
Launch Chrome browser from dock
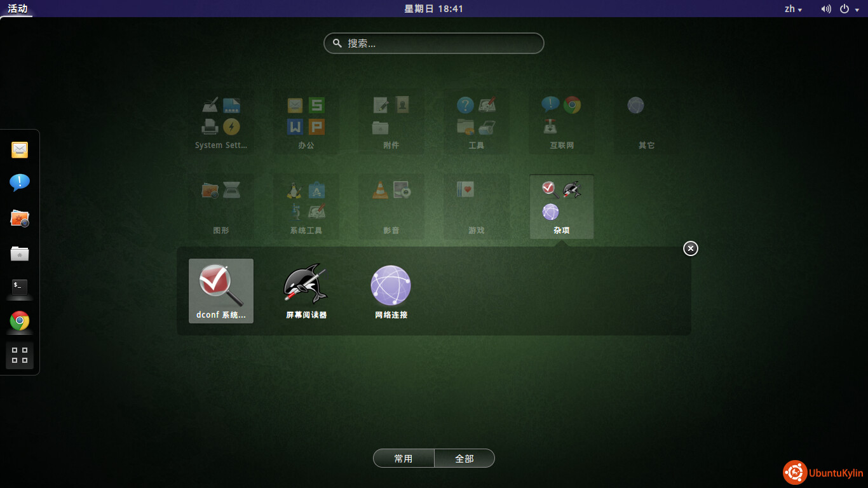click(20, 321)
